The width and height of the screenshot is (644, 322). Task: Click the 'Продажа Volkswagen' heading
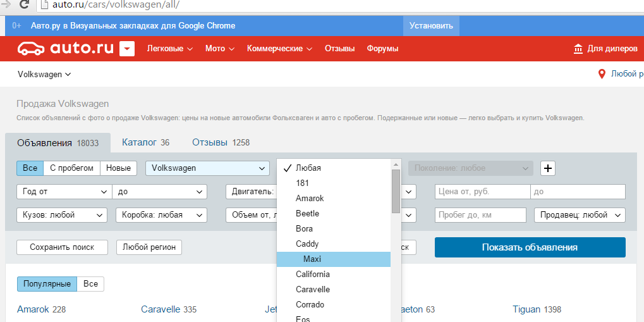pos(63,104)
